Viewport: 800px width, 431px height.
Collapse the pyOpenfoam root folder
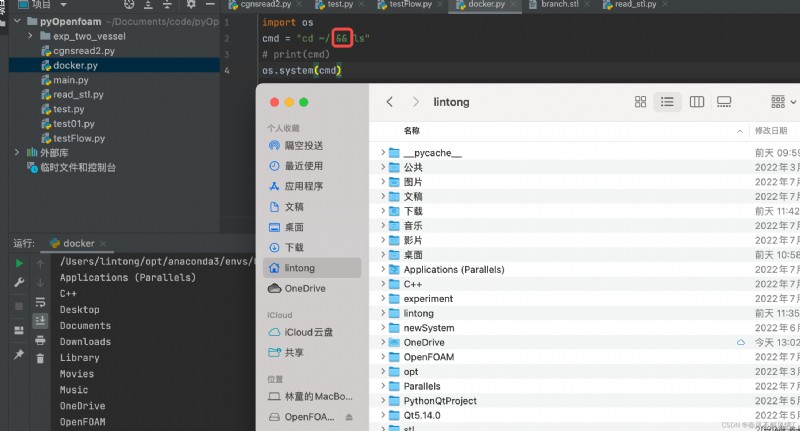[x=17, y=21]
